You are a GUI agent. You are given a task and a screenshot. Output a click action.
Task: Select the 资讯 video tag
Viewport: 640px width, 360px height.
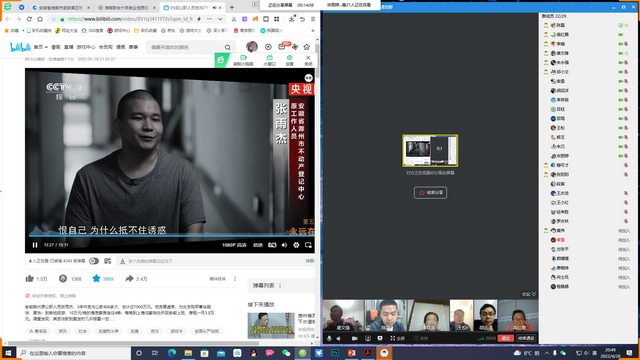point(62,331)
